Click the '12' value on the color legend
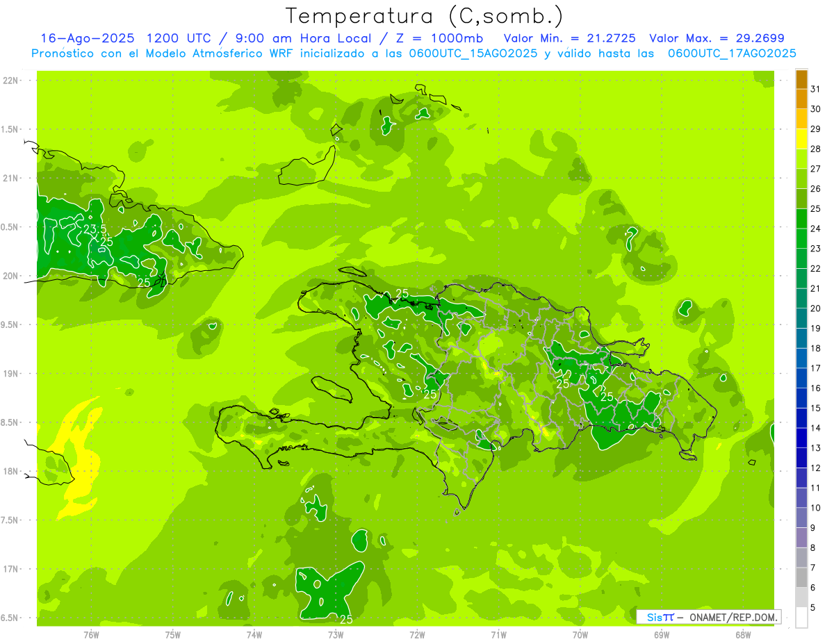The width and height of the screenshot is (834, 644). 816,468
